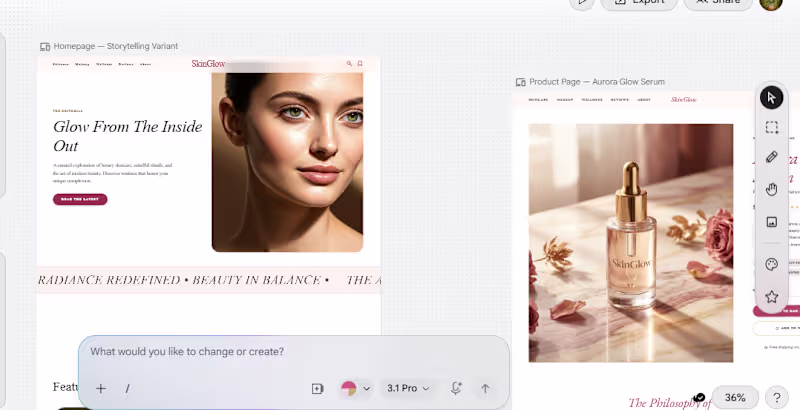Click the Share button
Viewport: 800px width, 410px height.
pos(717,3)
